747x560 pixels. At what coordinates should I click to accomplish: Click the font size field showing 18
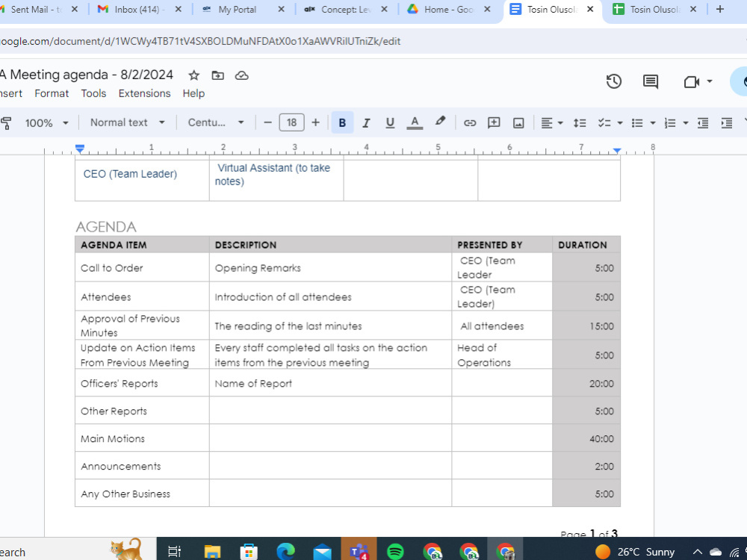tap(291, 123)
